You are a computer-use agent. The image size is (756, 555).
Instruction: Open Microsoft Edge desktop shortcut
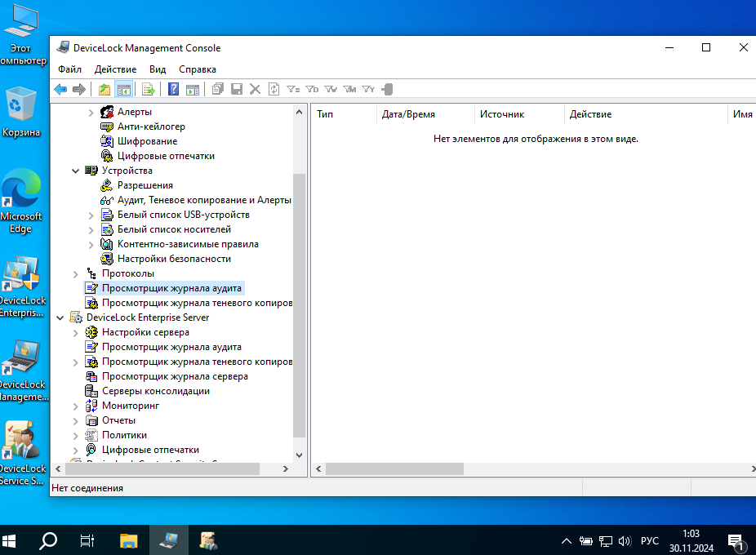tap(21, 201)
